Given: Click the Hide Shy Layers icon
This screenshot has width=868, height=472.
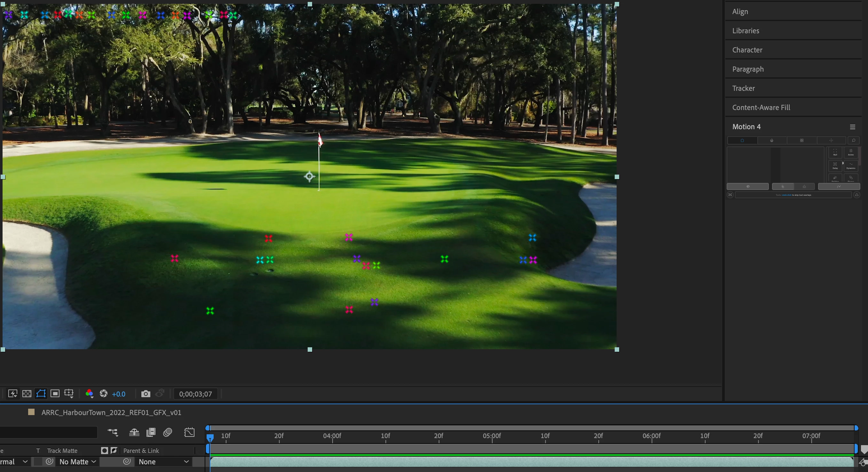Looking at the screenshot, I should [134, 432].
